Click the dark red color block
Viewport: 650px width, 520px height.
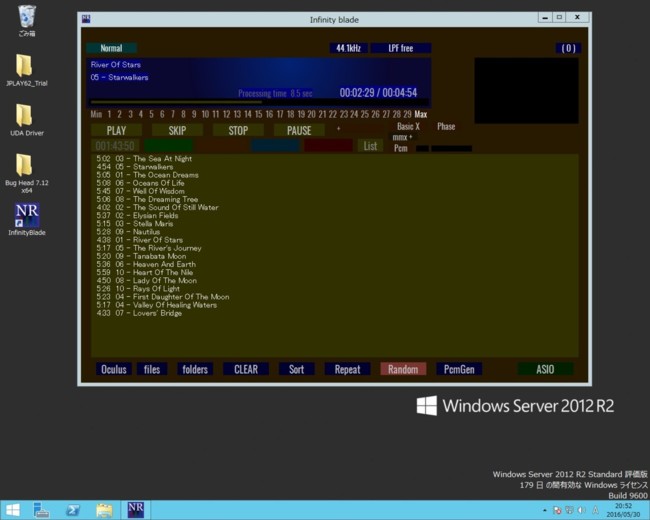328,146
